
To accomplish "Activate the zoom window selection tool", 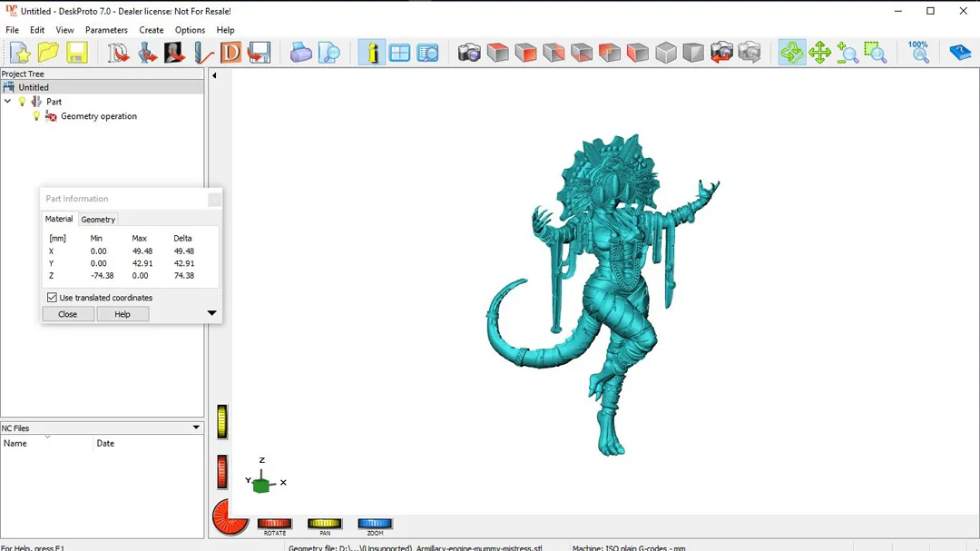I will [876, 53].
